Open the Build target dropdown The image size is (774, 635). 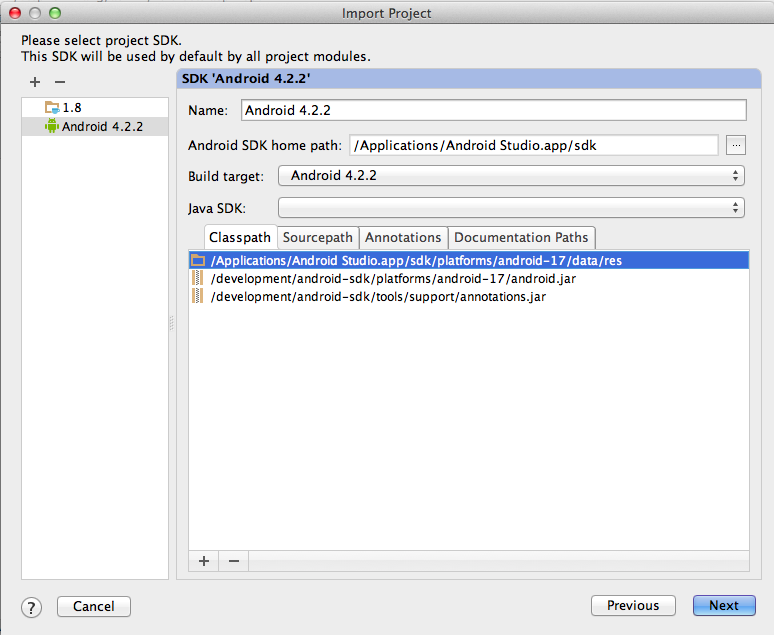pyautogui.click(x=511, y=176)
